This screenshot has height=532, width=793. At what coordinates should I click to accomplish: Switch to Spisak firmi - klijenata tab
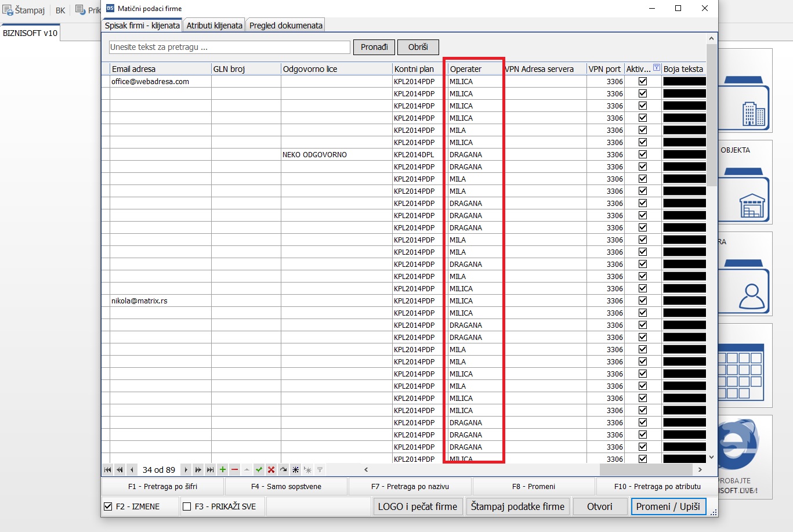(x=142, y=26)
